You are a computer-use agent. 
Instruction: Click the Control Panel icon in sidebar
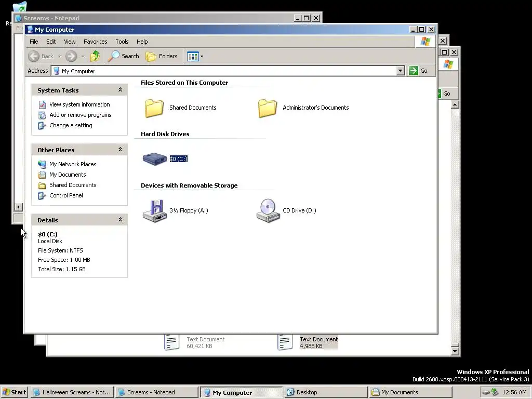coord(42,196)
